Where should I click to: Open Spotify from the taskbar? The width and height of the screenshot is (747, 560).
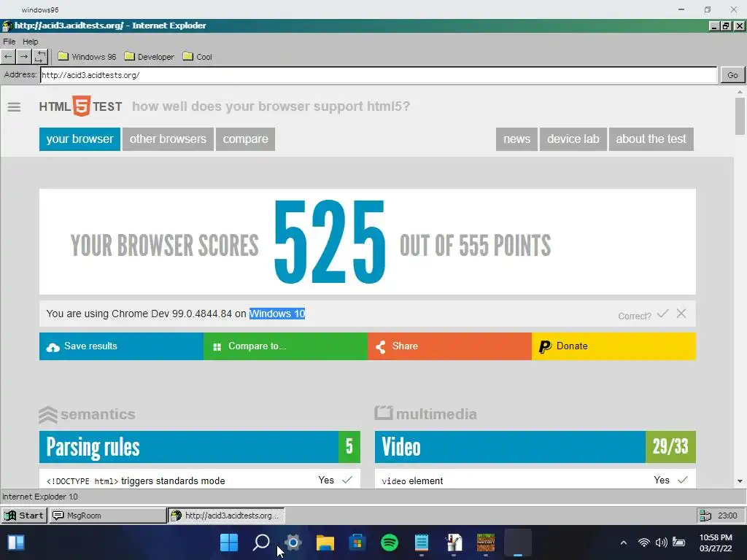[390, 542]
